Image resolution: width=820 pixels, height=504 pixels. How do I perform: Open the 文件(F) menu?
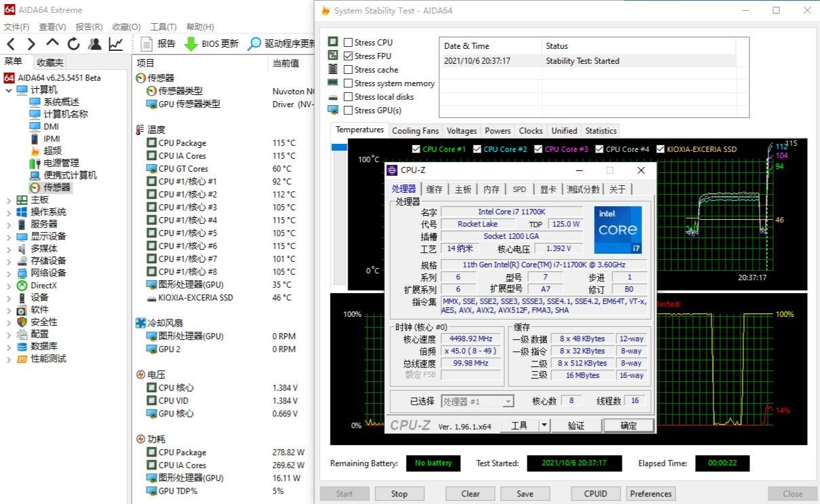[16, 26]
